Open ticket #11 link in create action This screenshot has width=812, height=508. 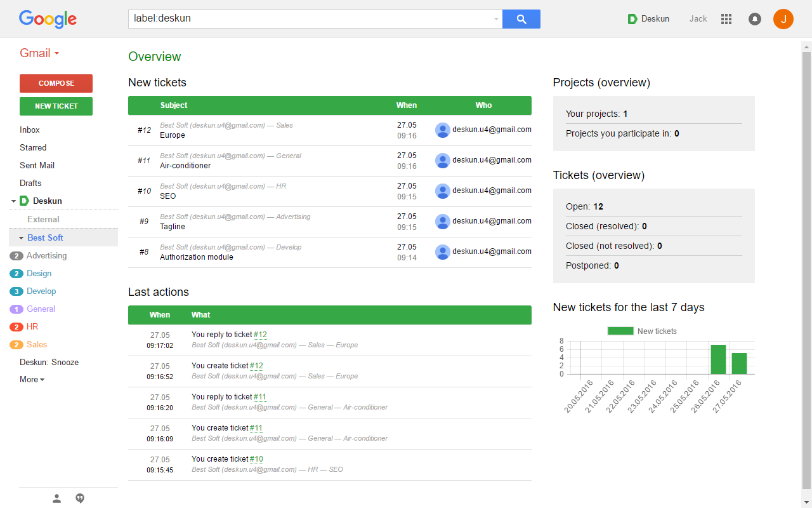coord(256,428)
